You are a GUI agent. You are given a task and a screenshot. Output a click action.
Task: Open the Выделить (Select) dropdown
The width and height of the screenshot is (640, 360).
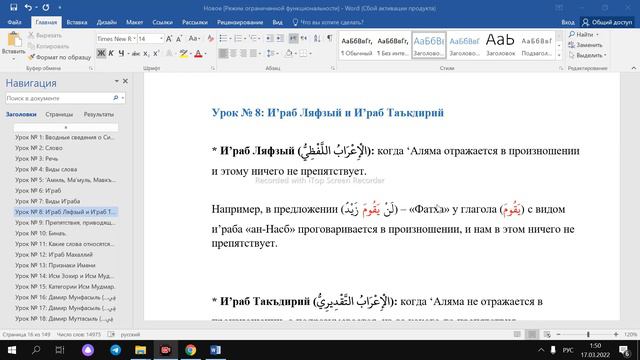pos(587,55)
